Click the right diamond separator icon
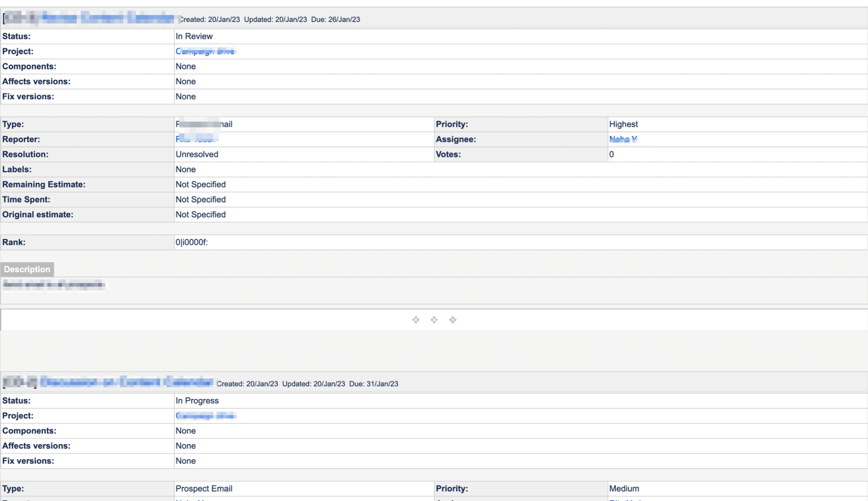 (x=453, y=320)
